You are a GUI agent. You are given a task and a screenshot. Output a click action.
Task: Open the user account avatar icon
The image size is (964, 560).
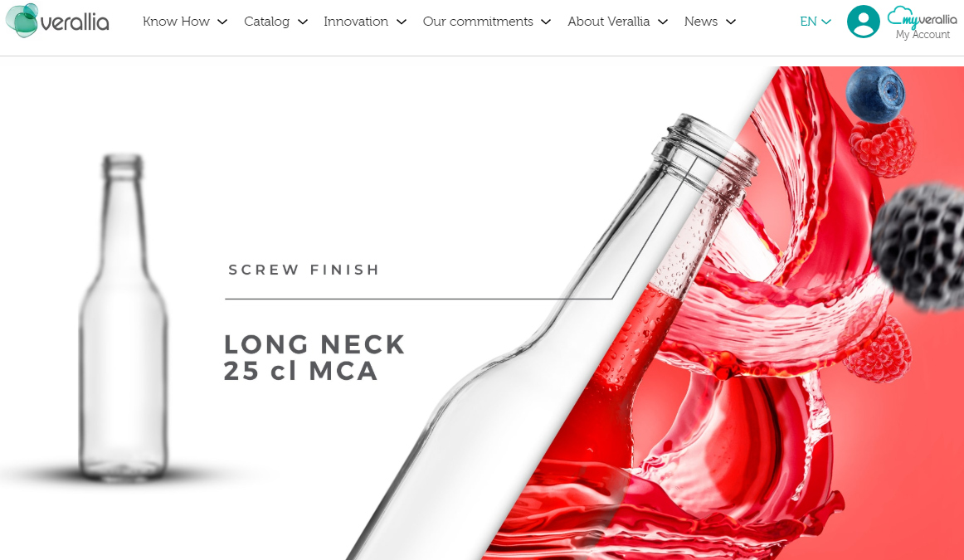[x=863, y=22]
